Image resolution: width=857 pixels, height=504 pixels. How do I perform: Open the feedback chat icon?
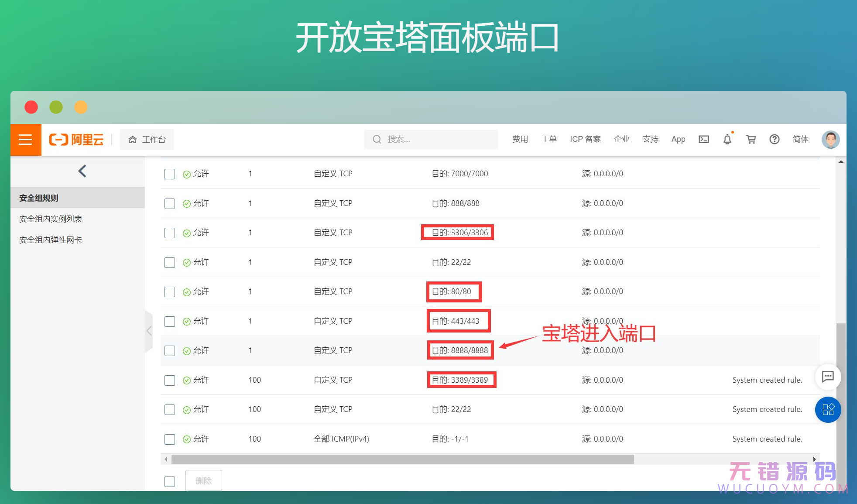[x=828, y=377]
